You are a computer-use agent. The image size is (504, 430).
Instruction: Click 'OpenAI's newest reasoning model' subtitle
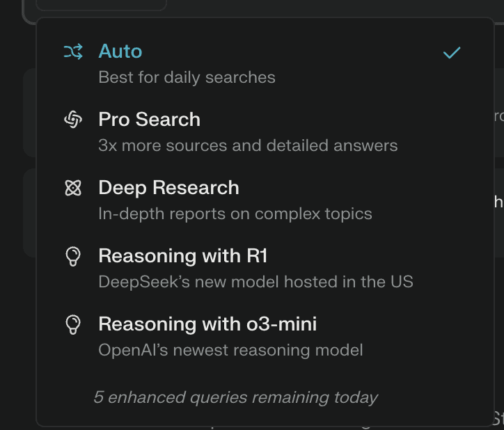(230, 350)
